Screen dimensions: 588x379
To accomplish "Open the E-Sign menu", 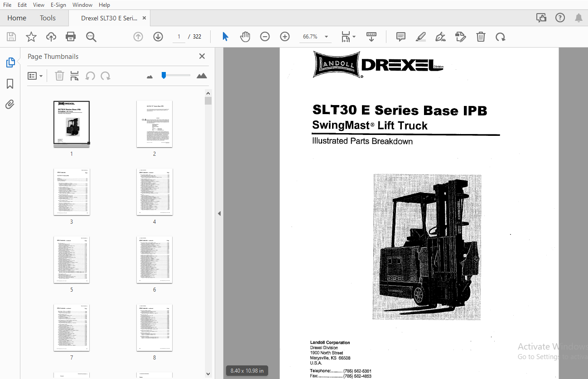I will click(x=58, y=5).
